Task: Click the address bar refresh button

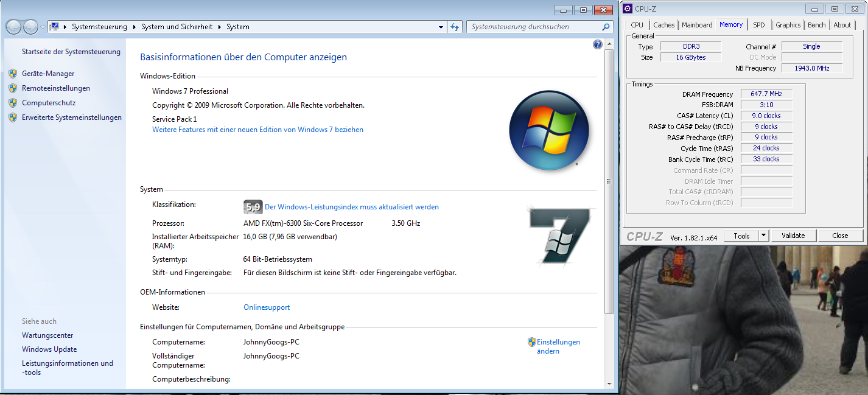Action: point(455,27)
